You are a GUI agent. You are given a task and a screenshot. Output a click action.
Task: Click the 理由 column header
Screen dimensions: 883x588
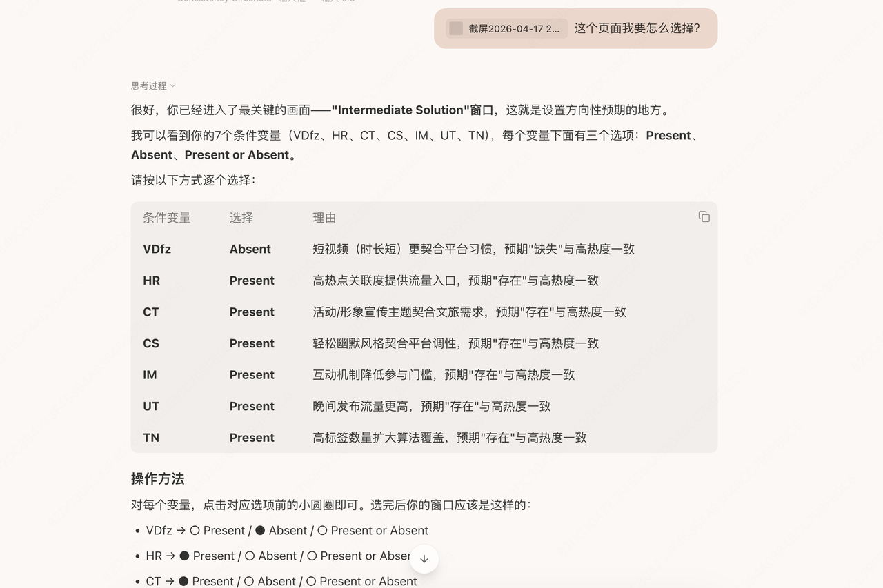324,218
